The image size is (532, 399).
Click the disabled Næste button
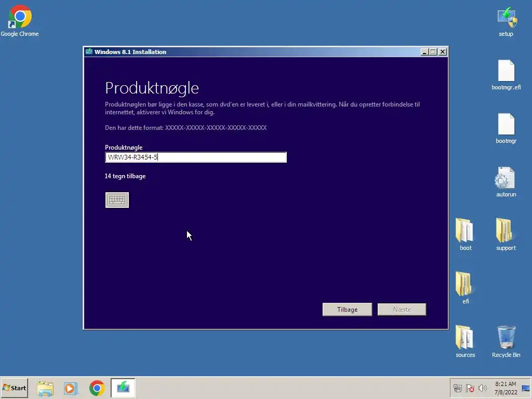(402, 310)
